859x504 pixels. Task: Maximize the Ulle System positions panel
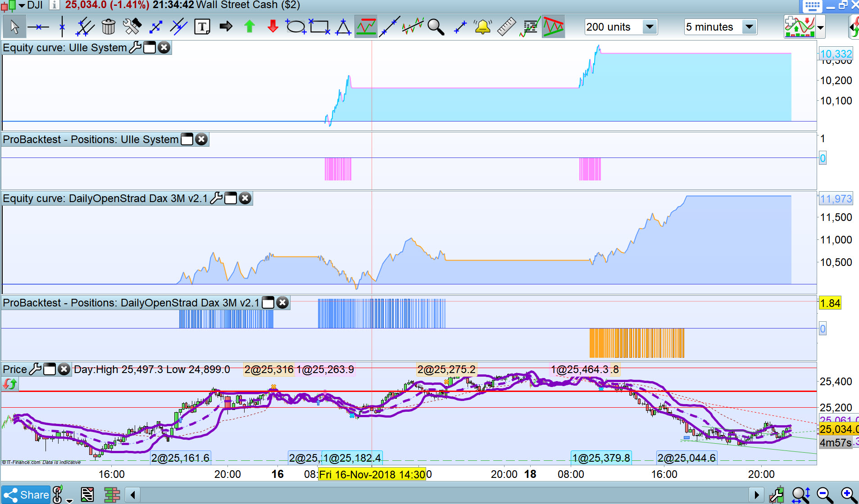[187, 139]
